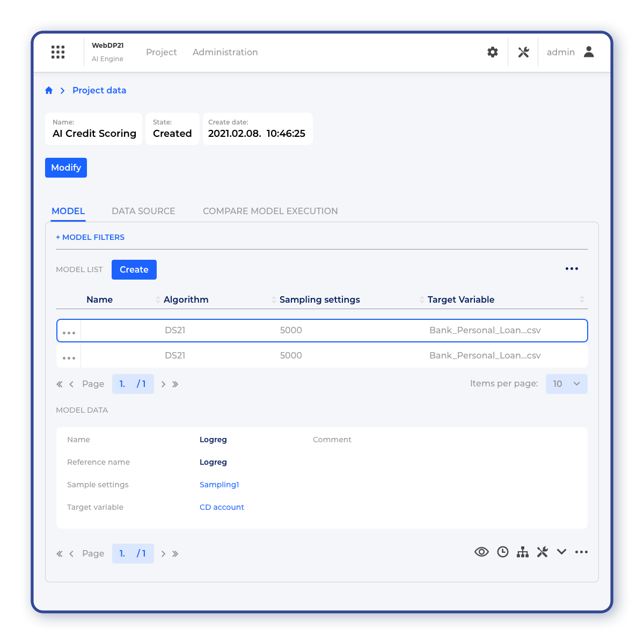Open the hierarchy tree icon
The image size is (644, 644).
(523, 552)
